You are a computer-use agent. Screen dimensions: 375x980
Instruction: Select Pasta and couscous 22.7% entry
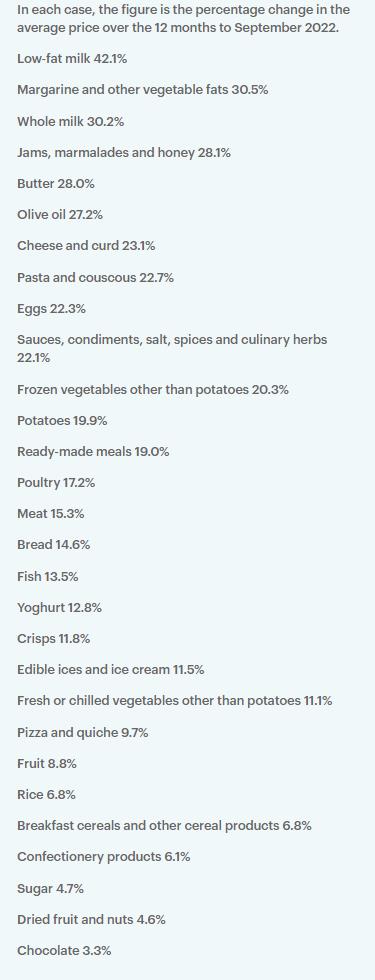(95, 277)
